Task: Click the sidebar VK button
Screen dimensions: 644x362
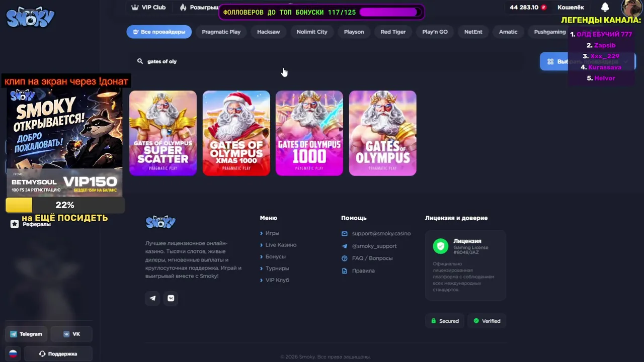Action: click(x=71, y=334)
